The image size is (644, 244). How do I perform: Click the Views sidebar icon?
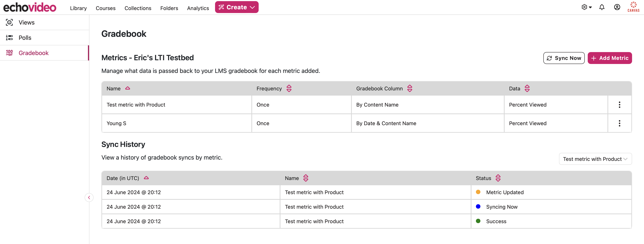point(9,22)
